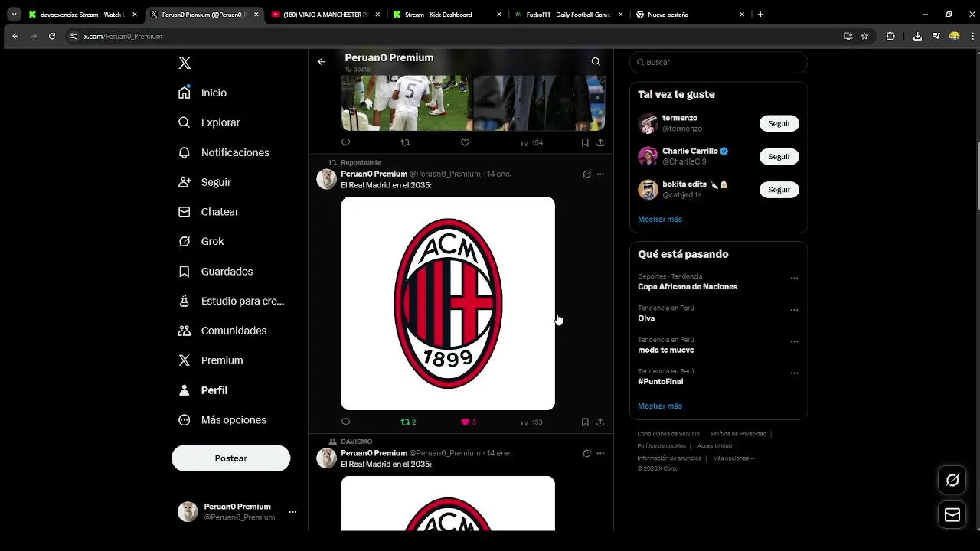This screenshot has height=551, width=980.
Task: Open the Olva trend
Action: pyautogui.click(x=646, y=318)
